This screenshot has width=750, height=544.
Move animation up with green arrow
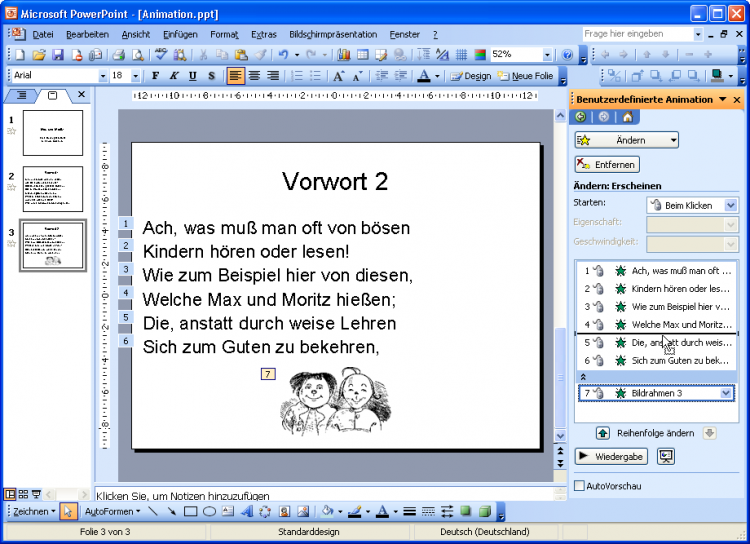tap(603, 433)
